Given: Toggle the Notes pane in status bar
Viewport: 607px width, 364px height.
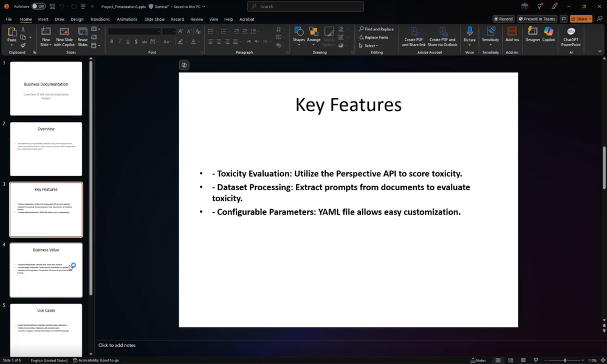Looking at the screenshot, I should click(x=478, y=360).
